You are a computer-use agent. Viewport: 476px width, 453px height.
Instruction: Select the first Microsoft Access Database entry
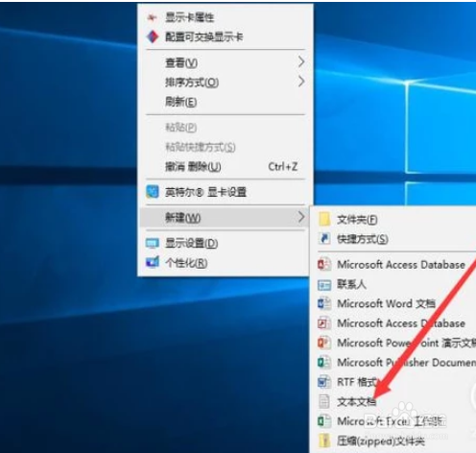click(393, 265)
